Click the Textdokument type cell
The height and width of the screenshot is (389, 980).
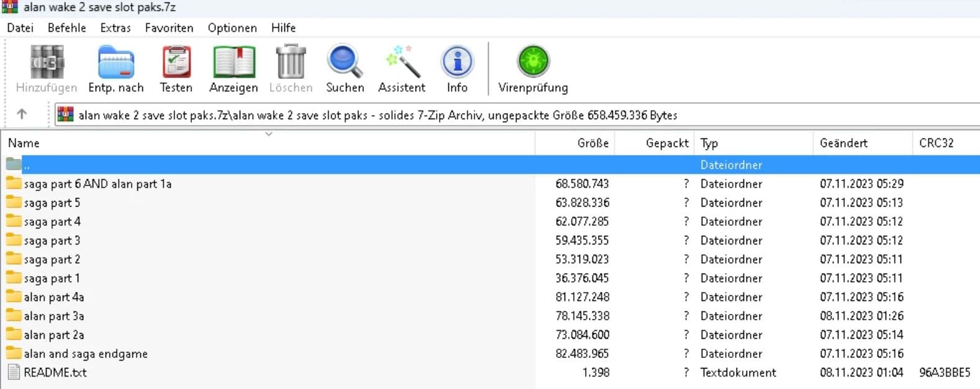click(x=738, y=372)
